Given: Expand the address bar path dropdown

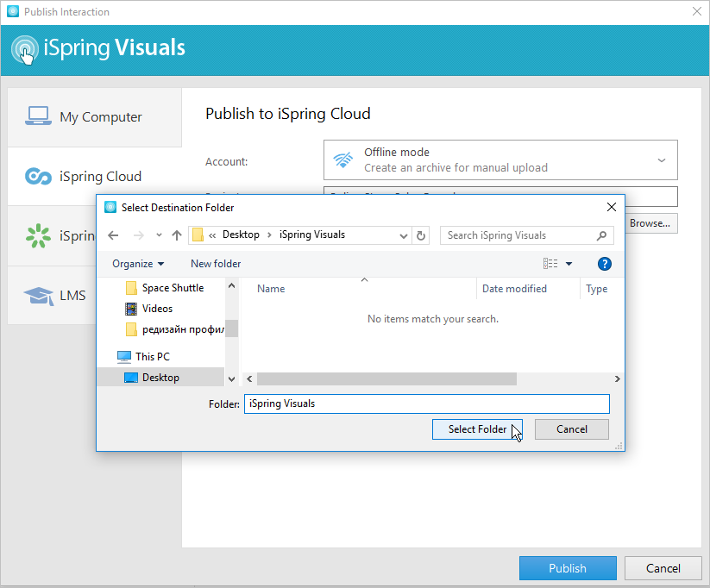Looking at the screenshot, I should pyautogui.click(x=404, y=235).
